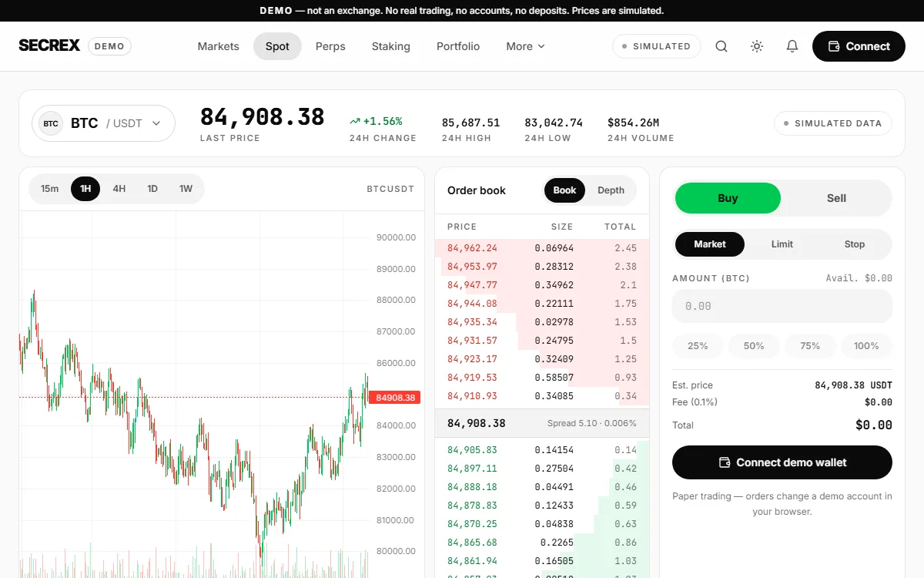
Task: Click the BTC coin badge icon
Action: (x=51, y=123)
